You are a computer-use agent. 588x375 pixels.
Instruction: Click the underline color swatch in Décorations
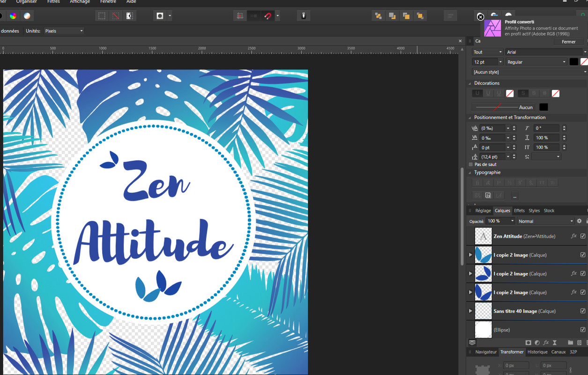tap(510, 93)
